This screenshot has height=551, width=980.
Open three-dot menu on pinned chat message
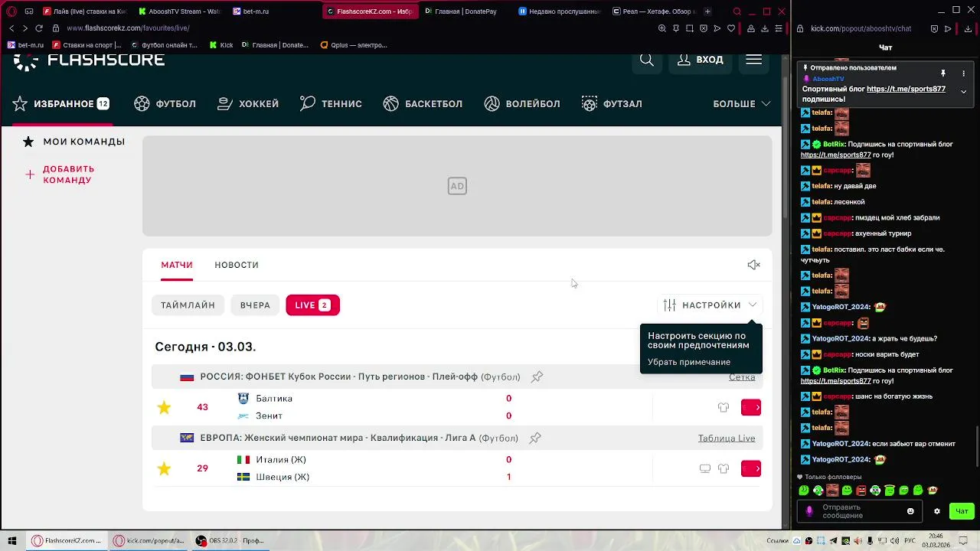pyautogui.click(x=963, y=73)
